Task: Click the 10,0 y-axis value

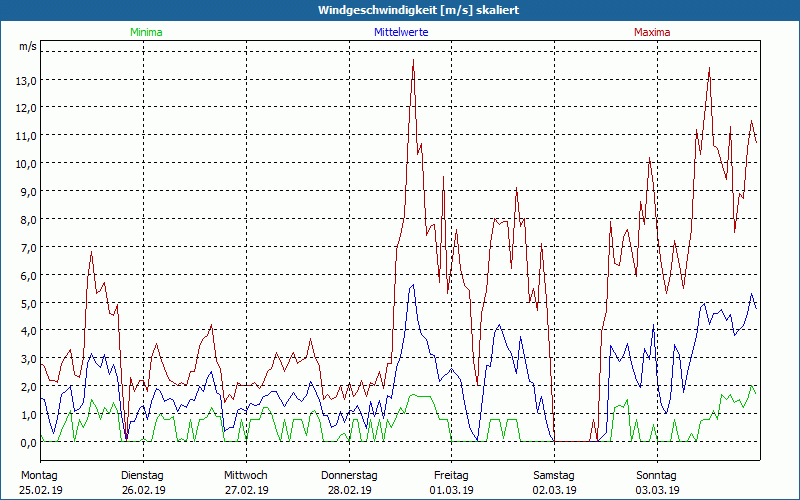Action: click(26, 163)
